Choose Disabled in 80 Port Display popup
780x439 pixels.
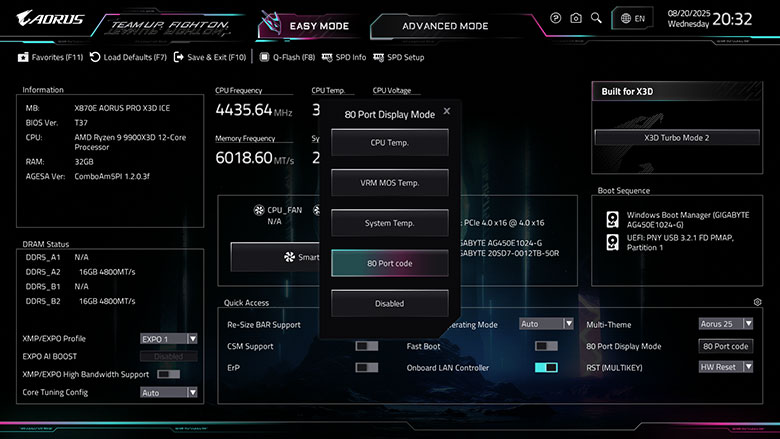[x=390, y=303]
